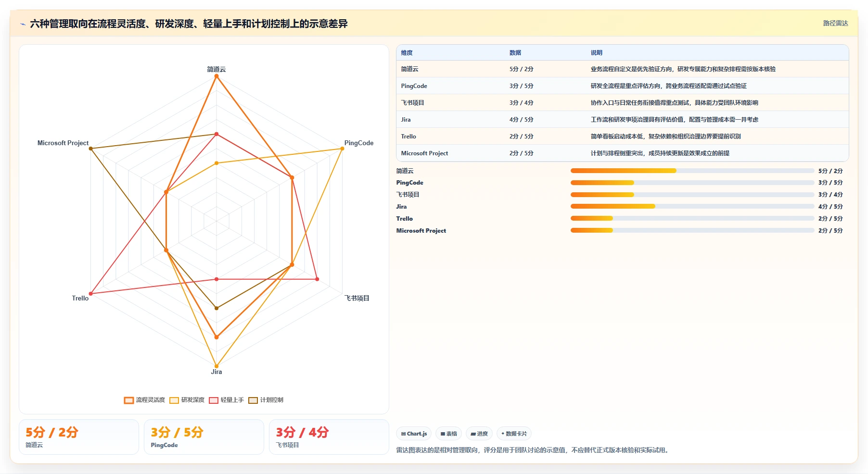Toggle the 轻量上手 legend swatch
The height and width of the screenshot is (474, 868).
click(x=214, y=400)
